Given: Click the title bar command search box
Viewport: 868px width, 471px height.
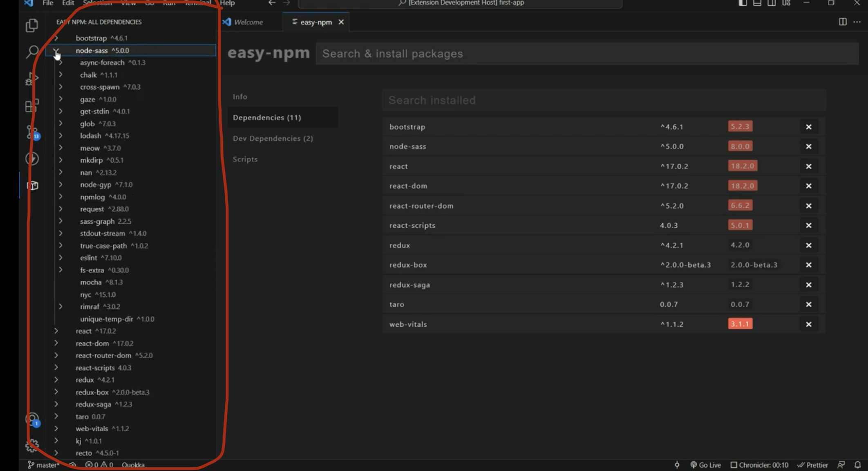Looking at the screenshot, I should [x=460, y=3].
